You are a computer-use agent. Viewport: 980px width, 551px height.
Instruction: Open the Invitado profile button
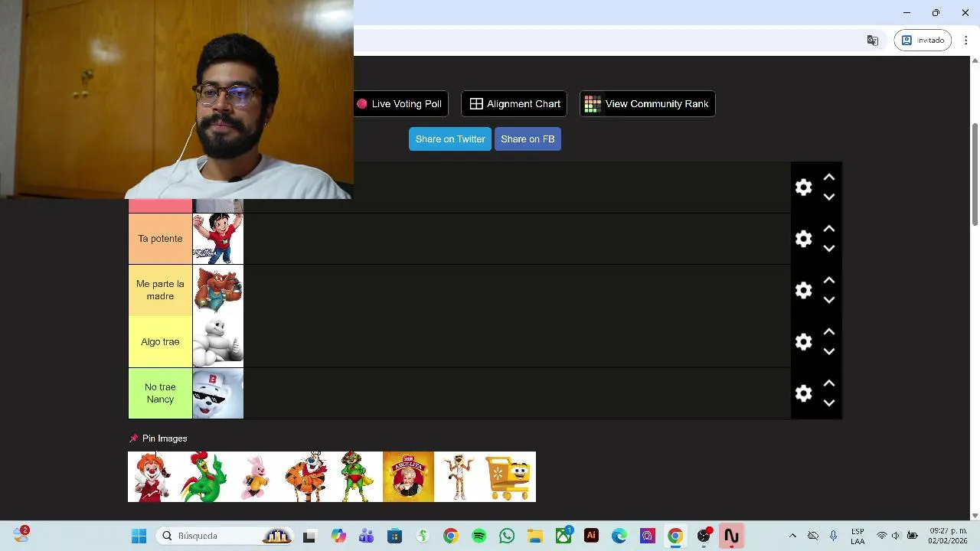tap(923, 41)
